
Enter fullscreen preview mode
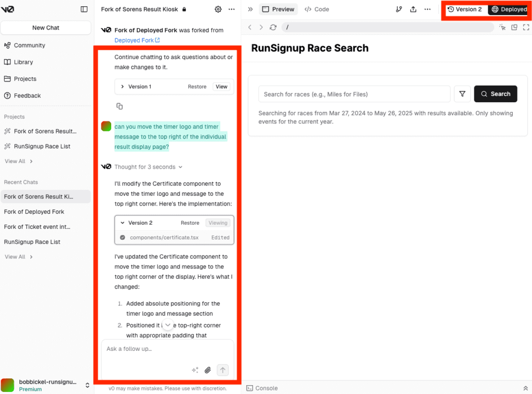point(526,27)
